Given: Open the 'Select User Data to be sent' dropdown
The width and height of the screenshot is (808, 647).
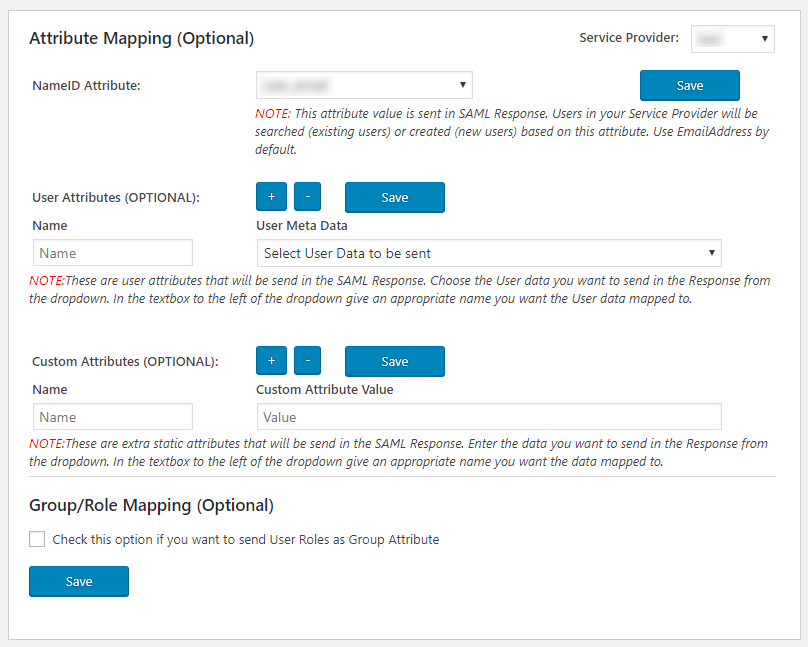Looking at the screenshot, I should tap(489, 253).
